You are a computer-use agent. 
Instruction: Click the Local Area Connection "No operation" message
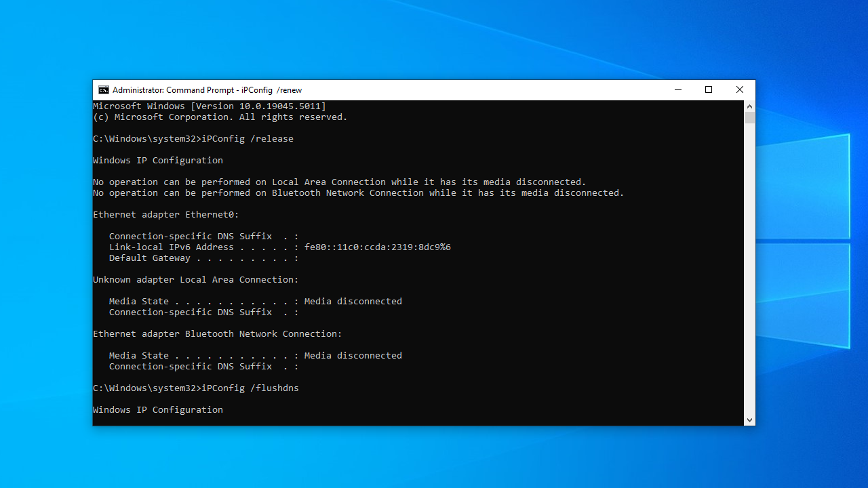coord(340,182)
